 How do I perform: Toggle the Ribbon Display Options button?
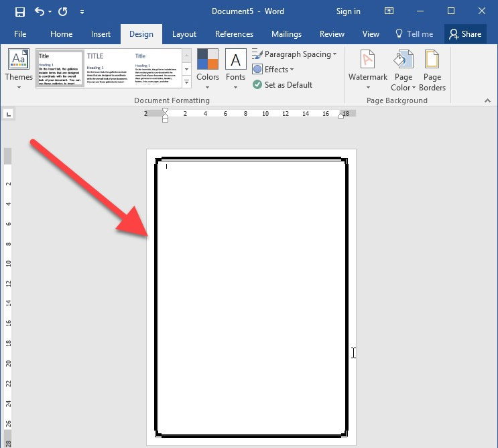[389, 11]
